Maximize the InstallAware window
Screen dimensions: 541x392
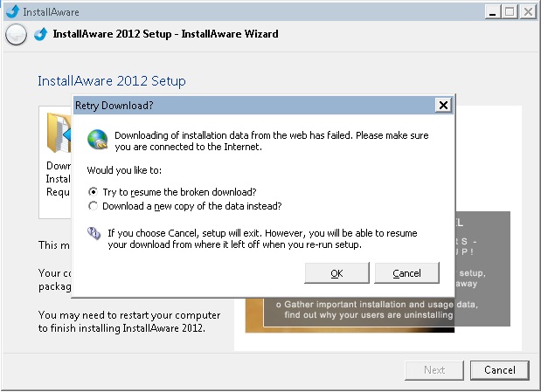coord(510,12)
